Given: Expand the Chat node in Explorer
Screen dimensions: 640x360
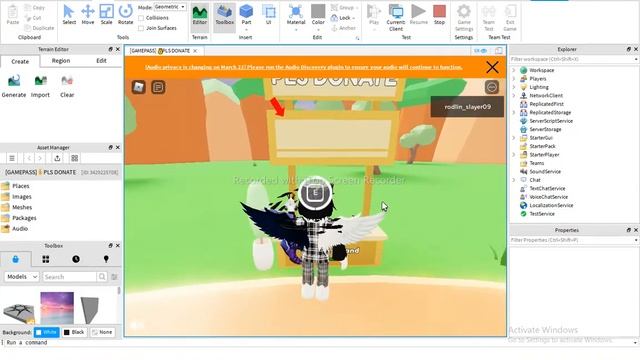Looking at the screenshot, I should [x=514, y=180].
